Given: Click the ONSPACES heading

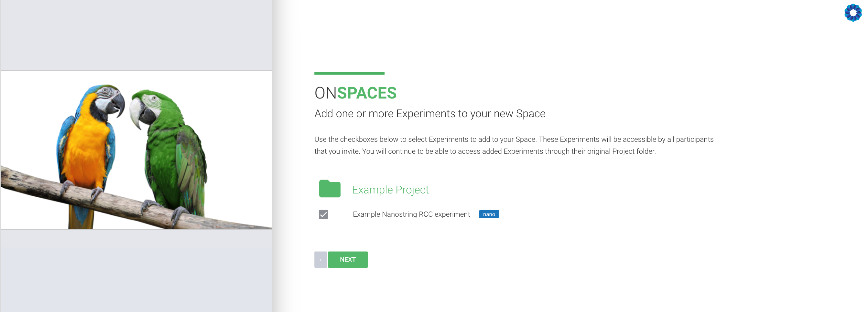Looking at the screenshot, I should click(x=355, y=93).
